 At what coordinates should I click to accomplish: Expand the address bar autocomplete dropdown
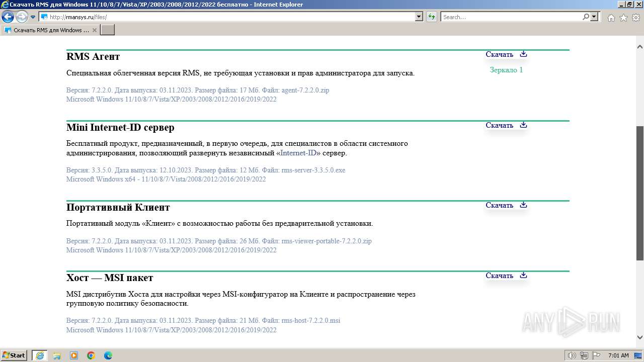pos(420,17)
